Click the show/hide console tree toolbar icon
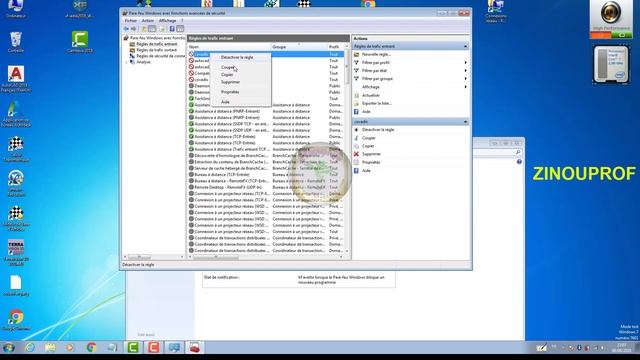The image size is (640, 360). tap(152, 29)
